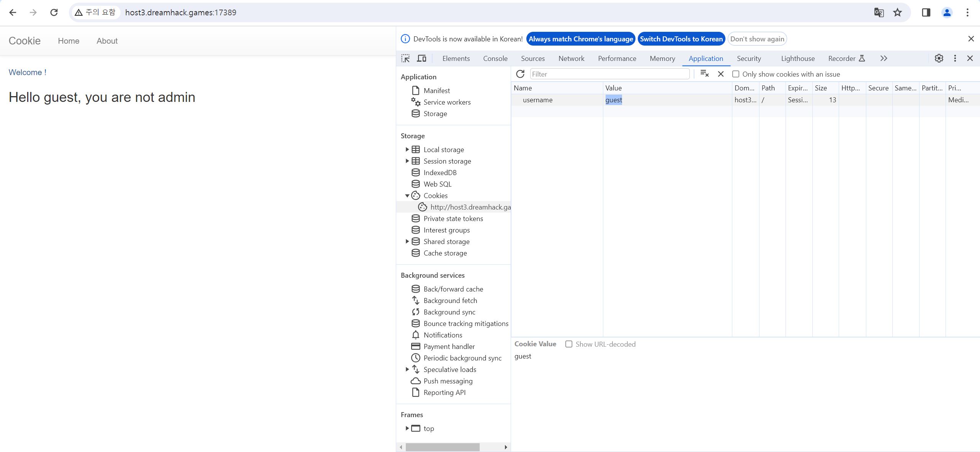Enable Only show cookies with an issue
The height and width of the screenshot is (452, 980).
(x=736, y=74)
